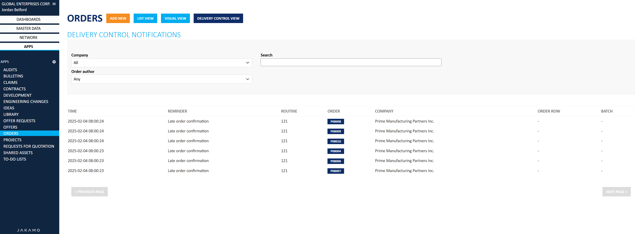
Task: Go to Offers app
Action: pyautogui.click(x=10, y=127)
